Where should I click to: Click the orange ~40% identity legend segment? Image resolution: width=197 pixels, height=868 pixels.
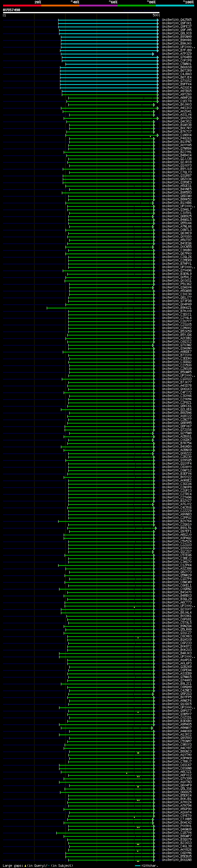(60, 6)
